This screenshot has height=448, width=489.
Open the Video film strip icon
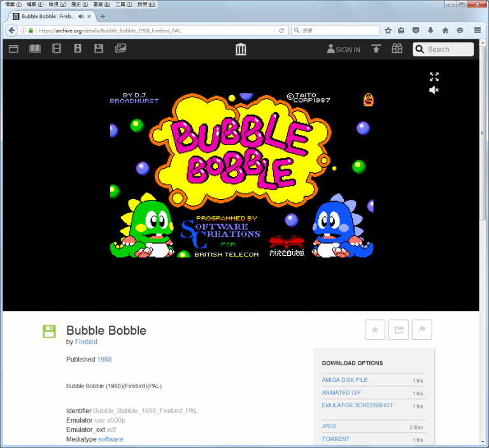pyautogui.click(x=57, y=48)
